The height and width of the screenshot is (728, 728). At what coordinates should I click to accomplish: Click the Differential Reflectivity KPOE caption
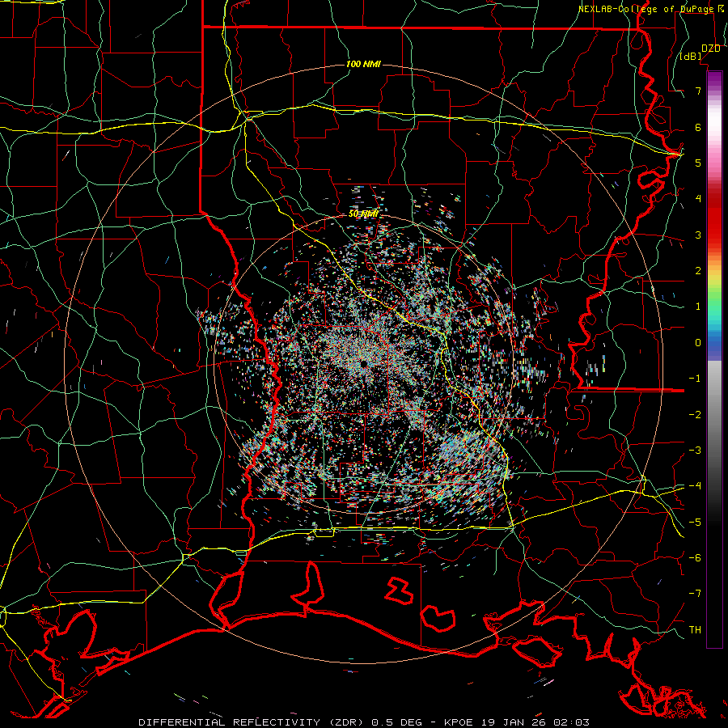(x=364, y=722)
